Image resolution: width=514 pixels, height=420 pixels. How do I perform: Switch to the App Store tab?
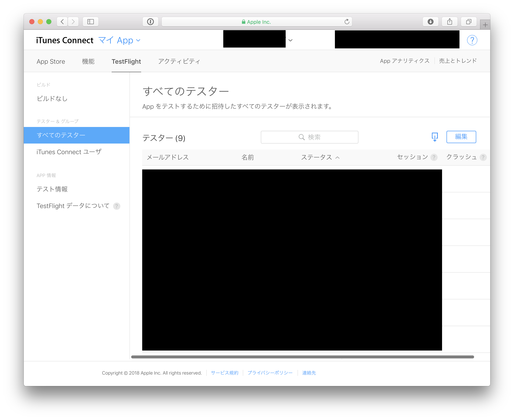(x=51, y=61)
